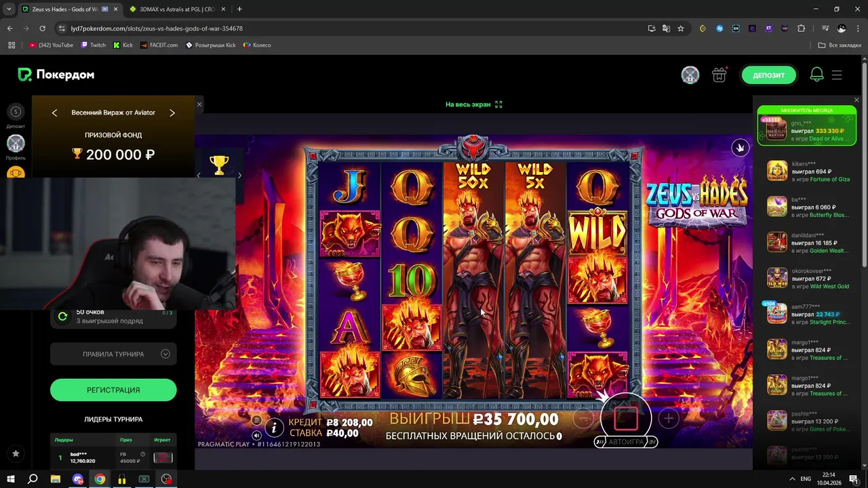The height and width of the screenshot is (488, 868).
Task: Open Gates of Poker game link
Action: click(x=829, y=429)
